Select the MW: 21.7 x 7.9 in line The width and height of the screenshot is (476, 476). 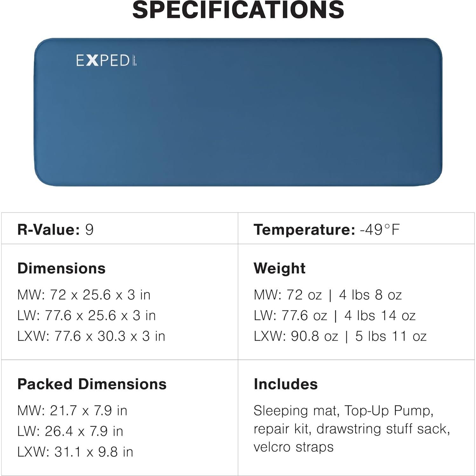point(72,411)
